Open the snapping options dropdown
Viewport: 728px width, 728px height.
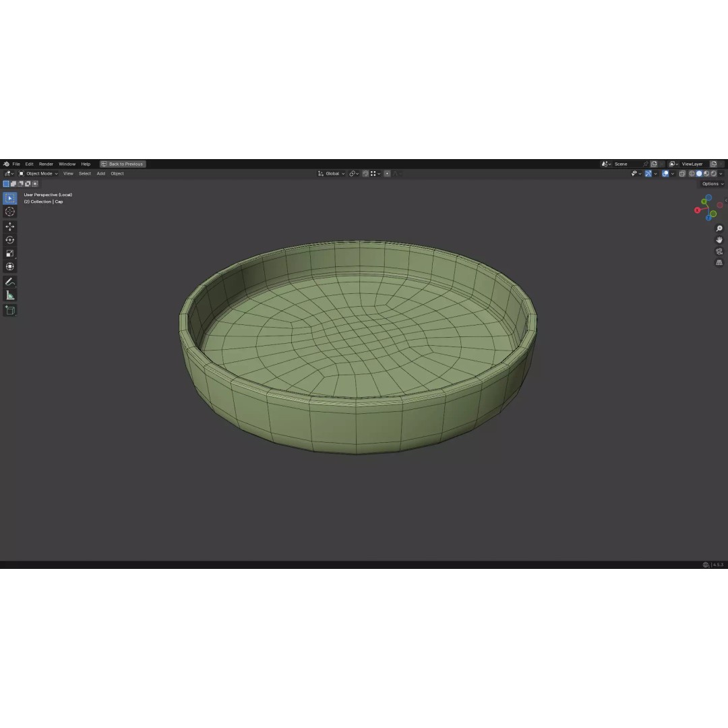pos(375,174)
